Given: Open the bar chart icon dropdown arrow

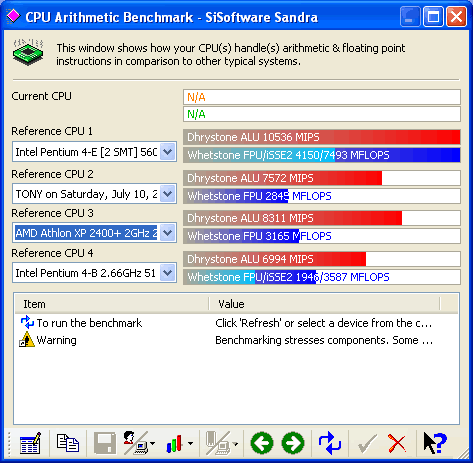Looking at the screenshot, I should click(190, 443).
